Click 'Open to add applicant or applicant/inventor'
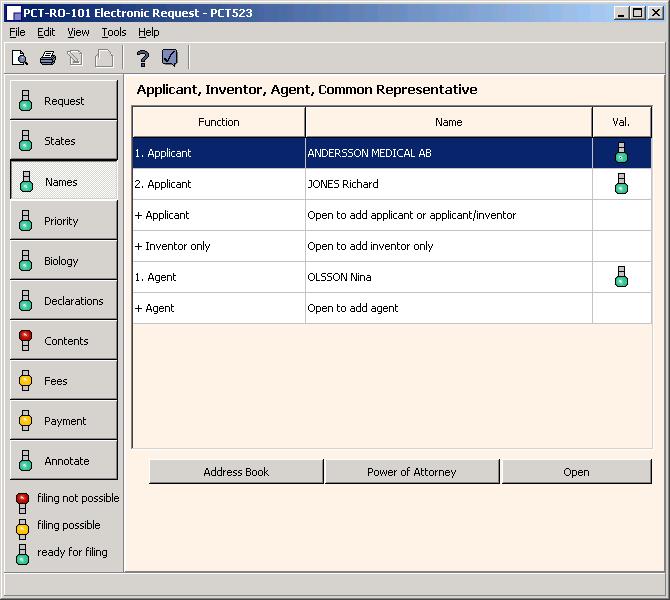670x600 pixels. coord(411,215)
